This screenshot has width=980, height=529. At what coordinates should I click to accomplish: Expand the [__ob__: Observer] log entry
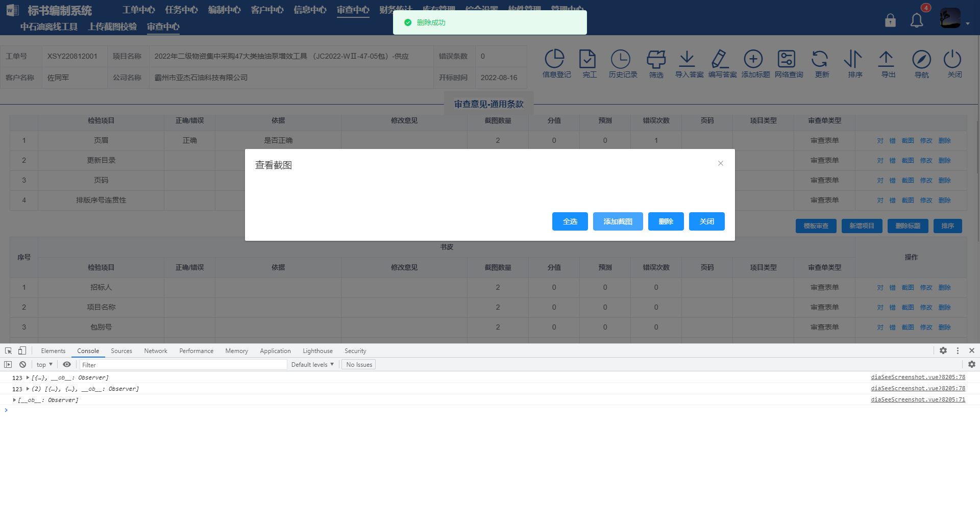coord(14,400)
